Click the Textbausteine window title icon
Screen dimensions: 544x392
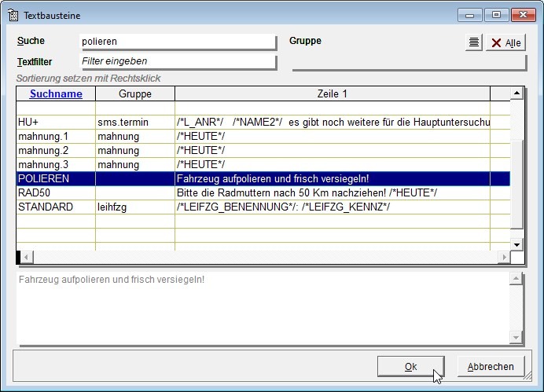[13, 15]
